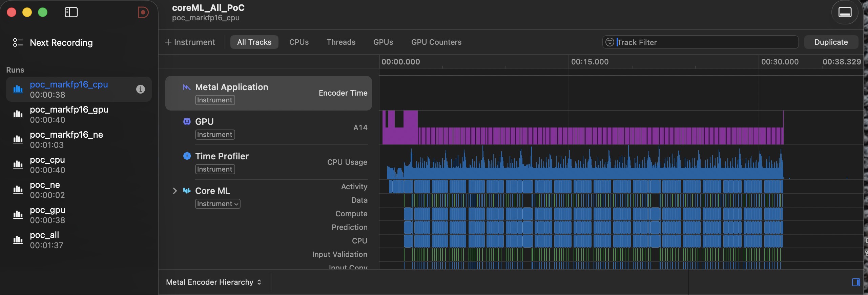Switch to the All Tracks tab

[x=254, y=42]
